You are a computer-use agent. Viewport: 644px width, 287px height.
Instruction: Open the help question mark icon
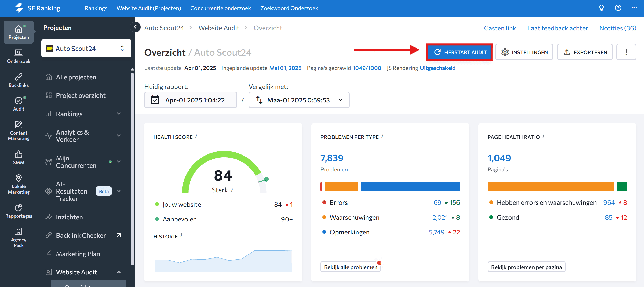(618, 8)
